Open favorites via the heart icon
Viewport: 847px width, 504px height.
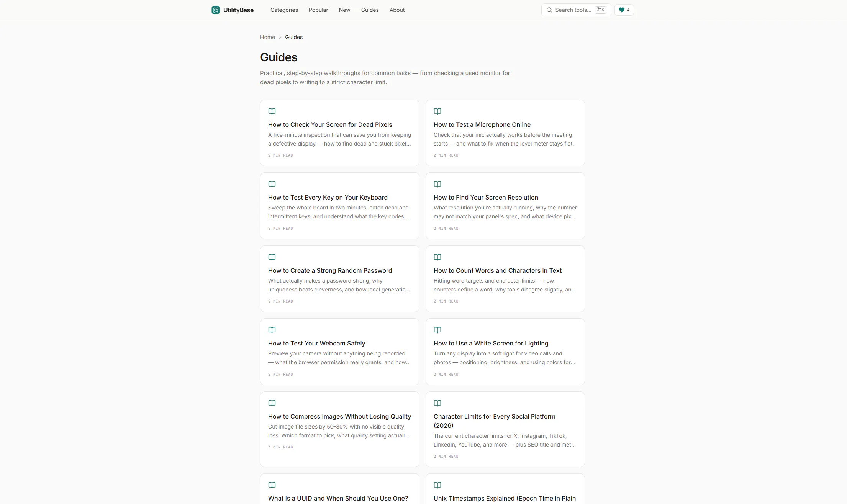coord(621,10)
